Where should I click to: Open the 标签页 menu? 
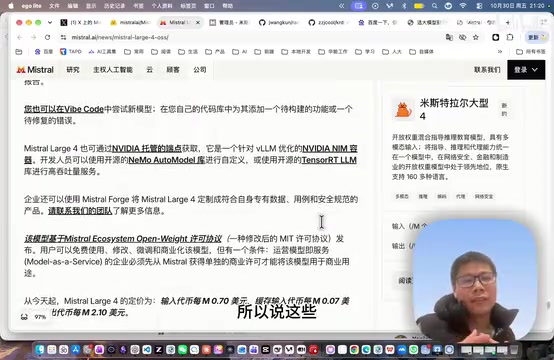click(188, 6)
